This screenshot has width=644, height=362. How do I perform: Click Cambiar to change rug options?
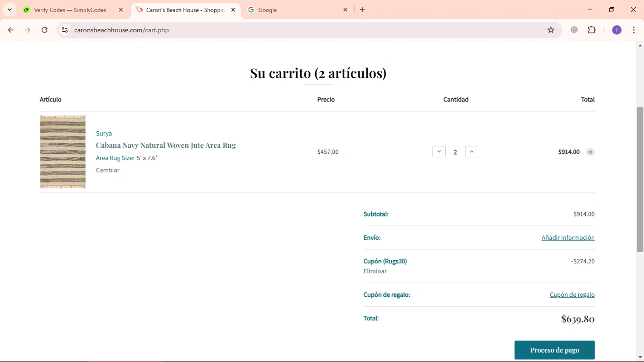point(108,170)
